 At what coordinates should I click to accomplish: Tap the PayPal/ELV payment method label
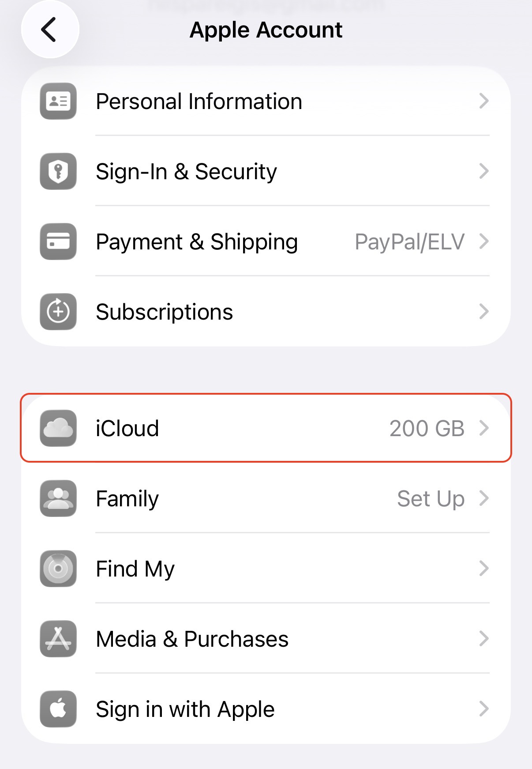click(x=409, y=242)
